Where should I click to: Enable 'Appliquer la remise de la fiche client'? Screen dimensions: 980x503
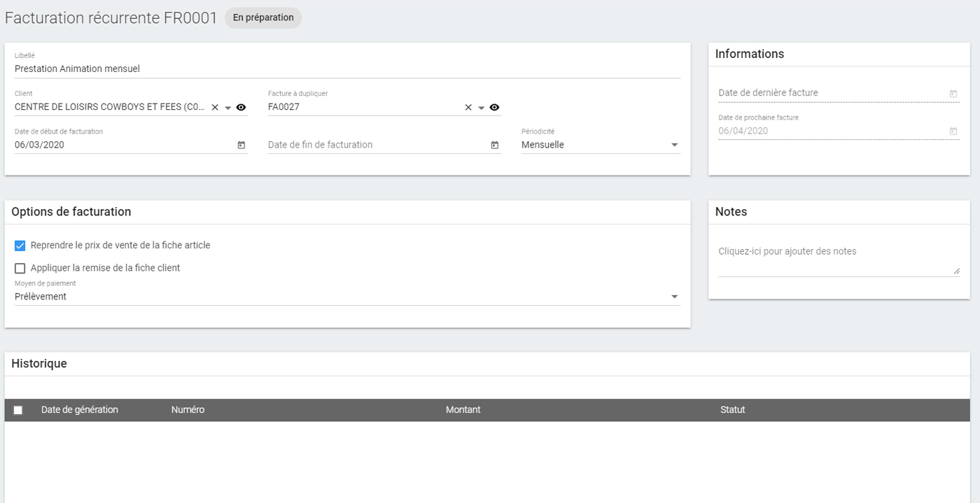tap(19, 268)
